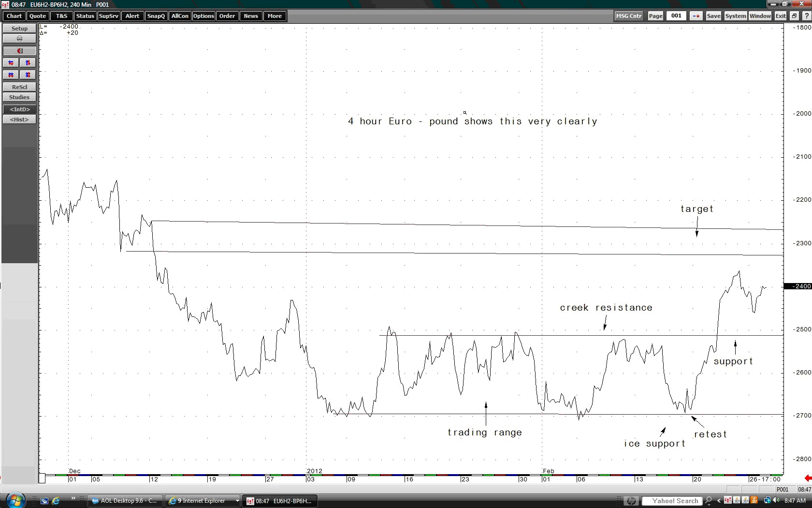This screenshot has width=812, height=508.
Task: Open the Chart menu
Action: point(14,16)
